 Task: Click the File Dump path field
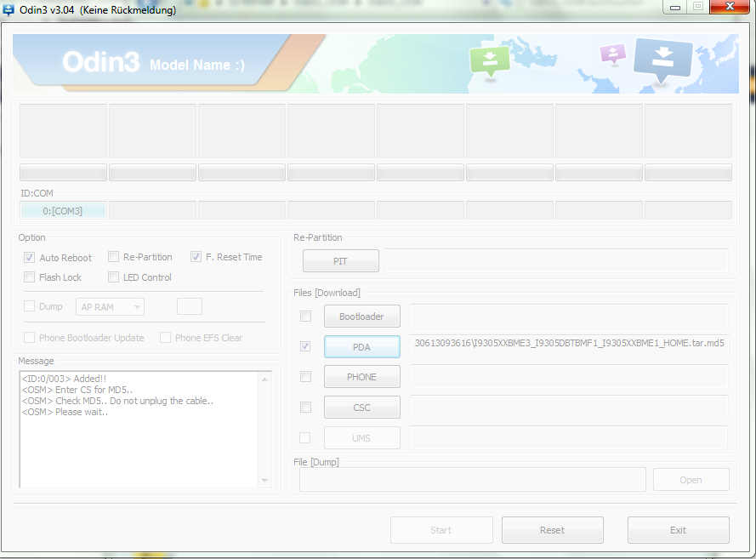(x=473, y=480)
